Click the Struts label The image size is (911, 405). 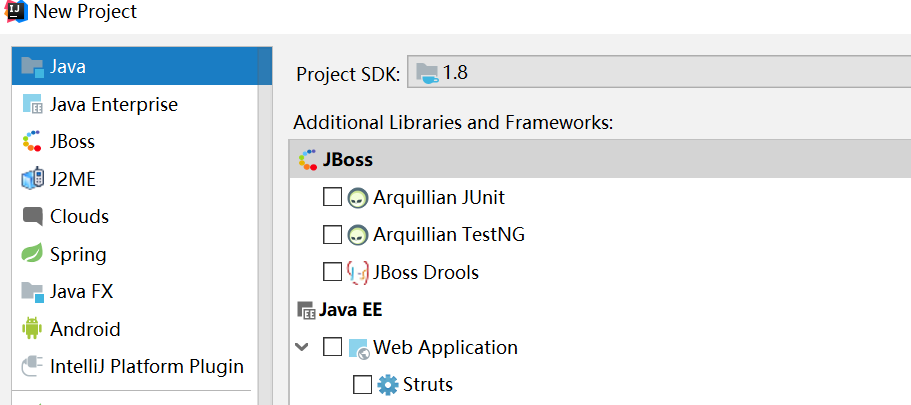pyautogui.click(x=428, y=384)
